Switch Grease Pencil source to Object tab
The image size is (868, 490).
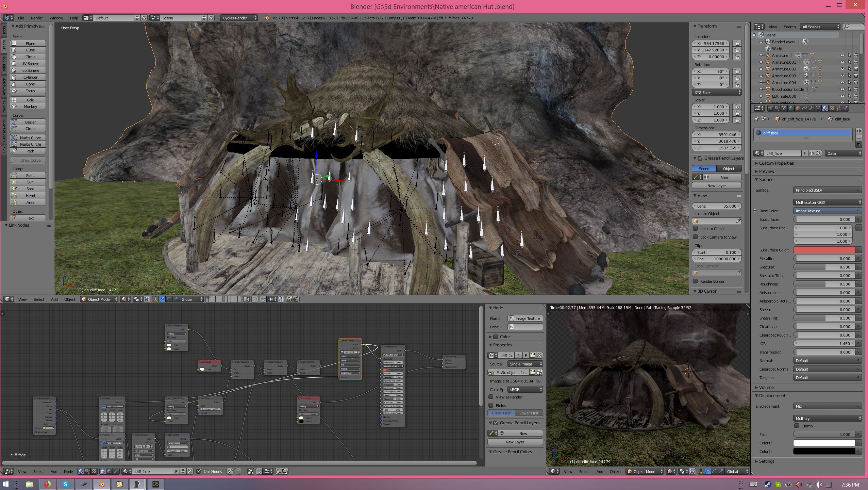[x=729, y=169]
